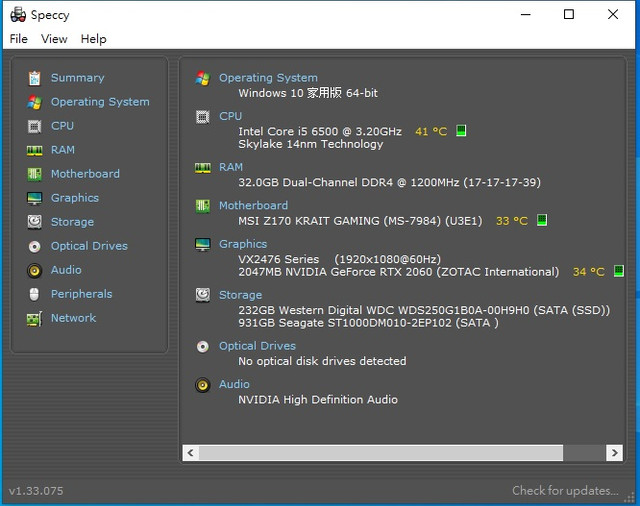Click the Optical Drives heading link in summary
Screen dimensions: 640x506
pos(258,346)
